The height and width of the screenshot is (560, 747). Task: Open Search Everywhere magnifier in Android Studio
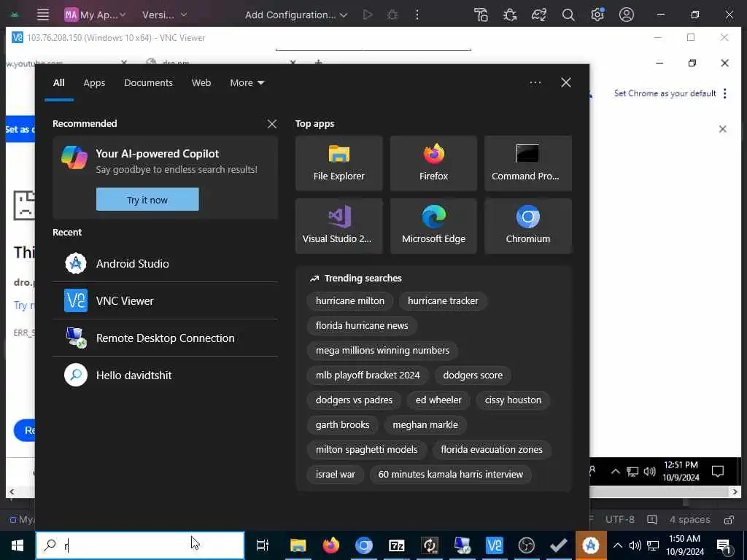(568, 15)
